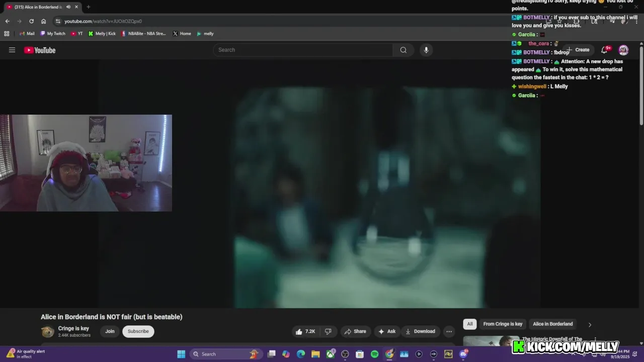Open Microsoft Edge from the taskbar
The width and height of the screenshot is (644, 362).
point(301,354)
